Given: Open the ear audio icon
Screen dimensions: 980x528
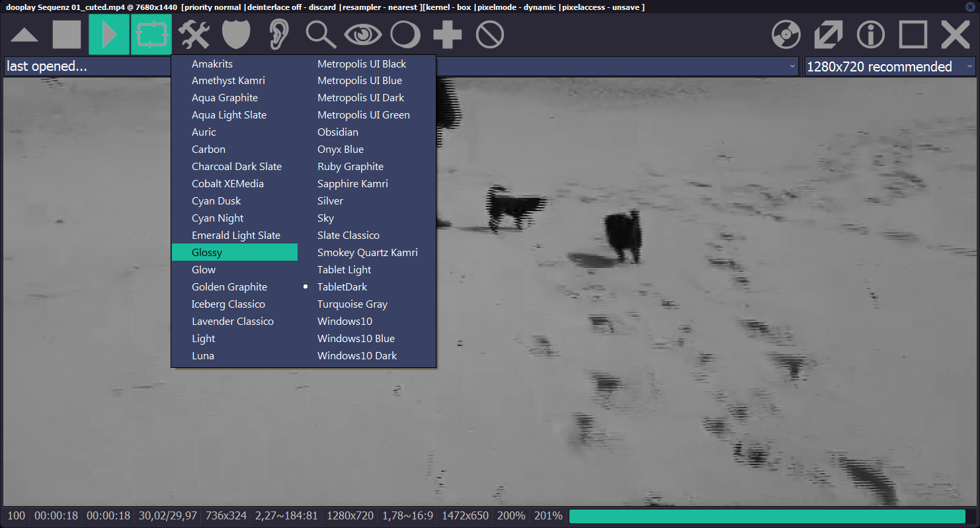Looking at the screenshot, I should point(279,34).
